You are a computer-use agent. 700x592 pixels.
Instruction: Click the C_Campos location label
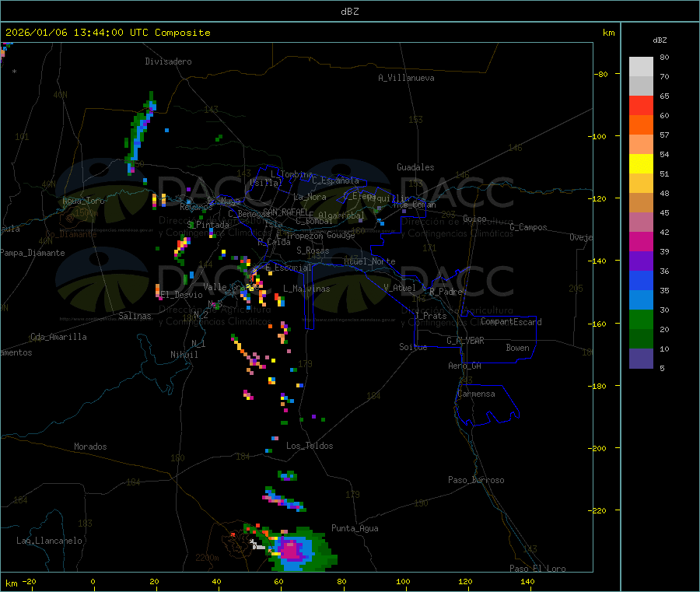[528, 227]
